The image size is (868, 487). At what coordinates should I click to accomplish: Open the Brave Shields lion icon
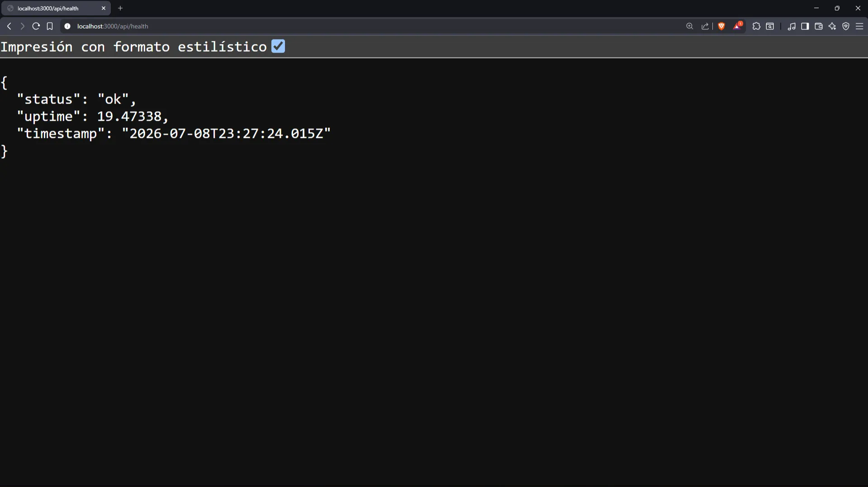(x=721, y=26)
